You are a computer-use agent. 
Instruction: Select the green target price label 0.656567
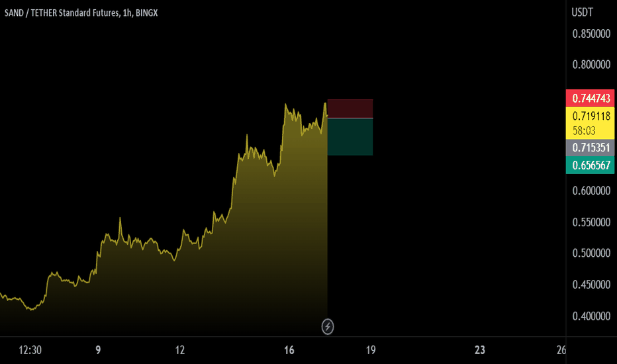click(591, 165)
